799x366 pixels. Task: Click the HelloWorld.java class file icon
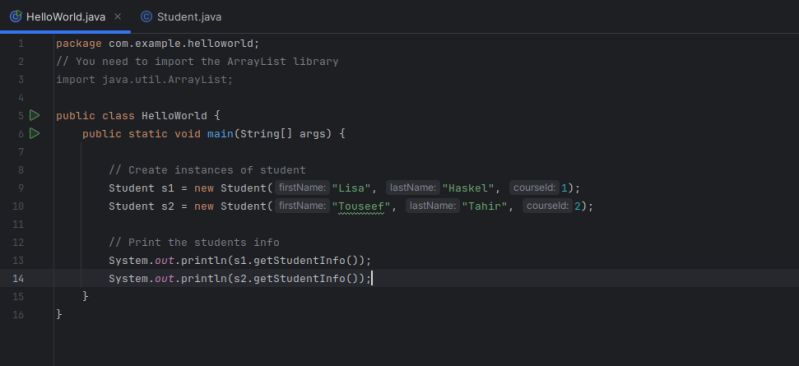(x=16, y=17)
